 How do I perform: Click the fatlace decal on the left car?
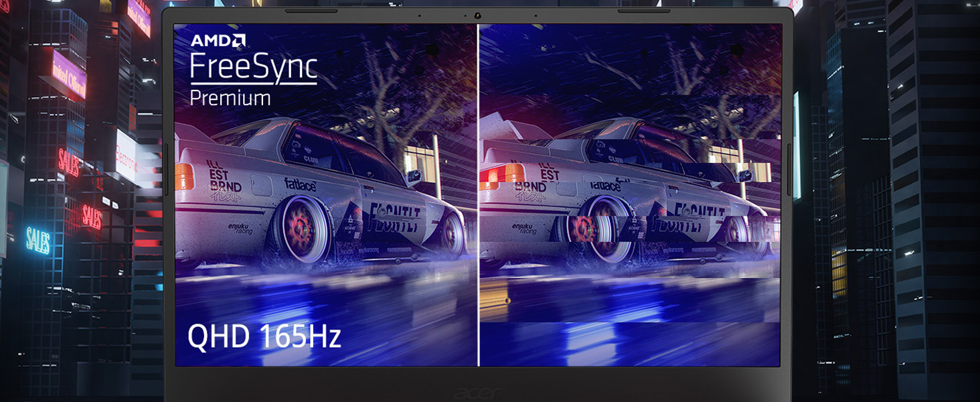tap(300, 184)
